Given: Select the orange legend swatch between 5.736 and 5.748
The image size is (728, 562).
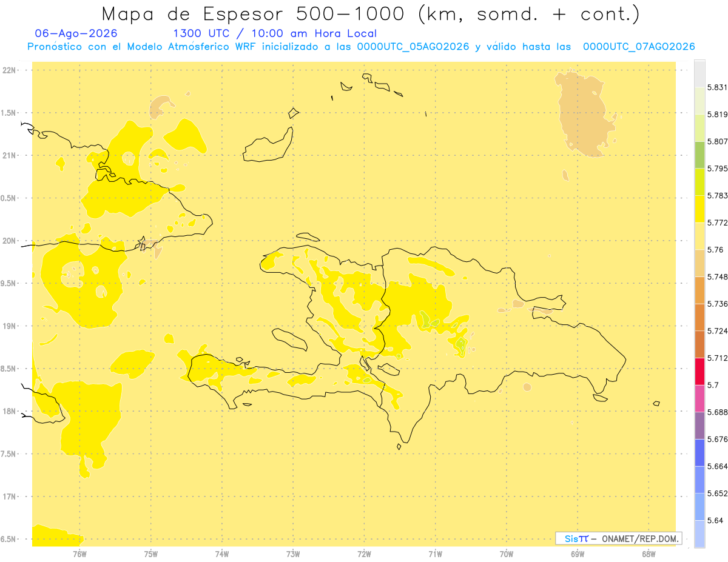Looking at the screenshot, I should point(699,290).
